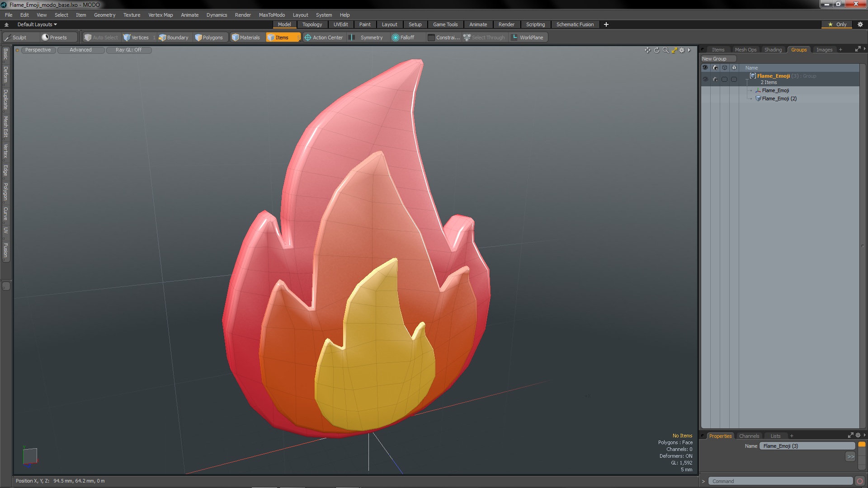Open the Geometry menu
Viewport: 868px width, 488px height.
[104, 15]
